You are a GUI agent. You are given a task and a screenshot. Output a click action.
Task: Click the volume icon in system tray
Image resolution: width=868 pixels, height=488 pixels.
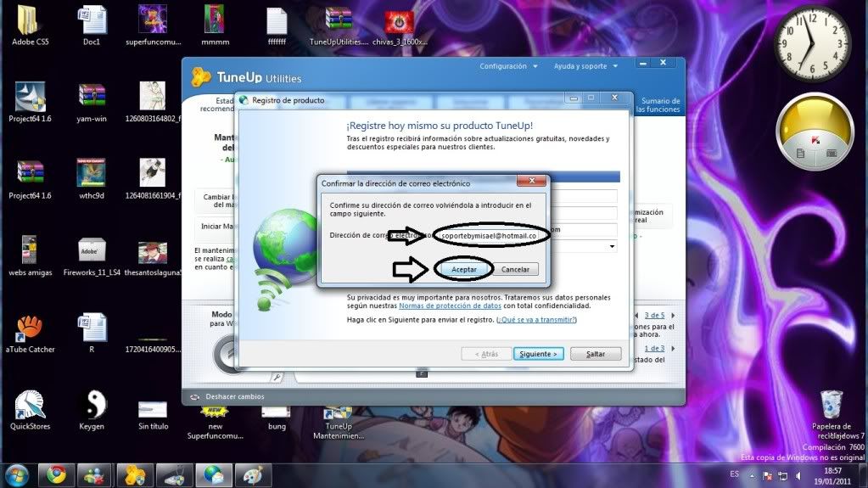798,475
